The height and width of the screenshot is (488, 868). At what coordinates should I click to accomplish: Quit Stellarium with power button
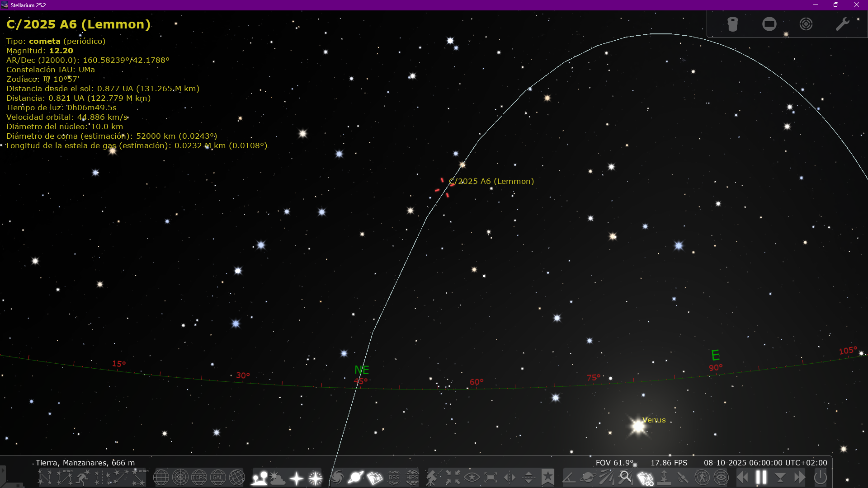(821, 477)
